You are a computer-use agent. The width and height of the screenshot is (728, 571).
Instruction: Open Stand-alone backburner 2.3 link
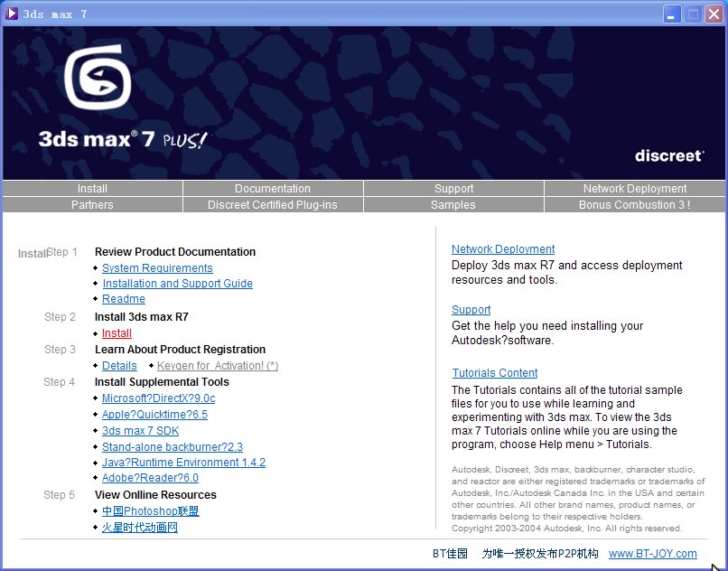pyautogui.click(x=173, y=447)
